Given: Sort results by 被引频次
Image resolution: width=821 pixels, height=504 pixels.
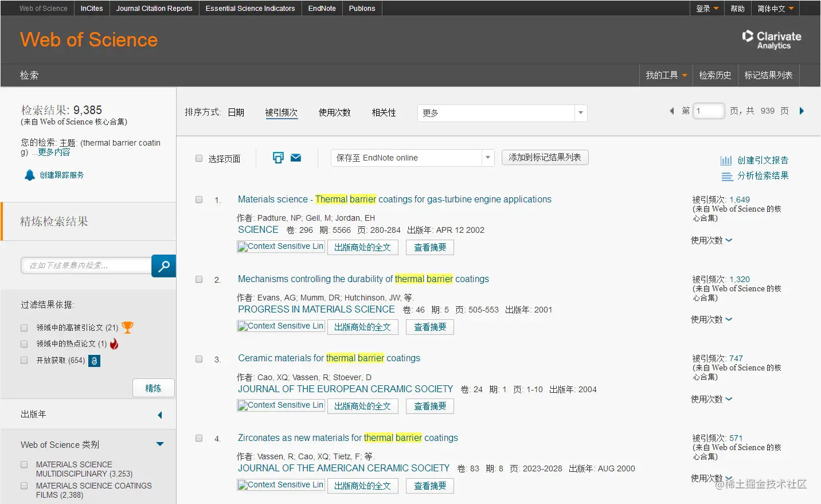Looking at the screenshot, I should [282, 113].
